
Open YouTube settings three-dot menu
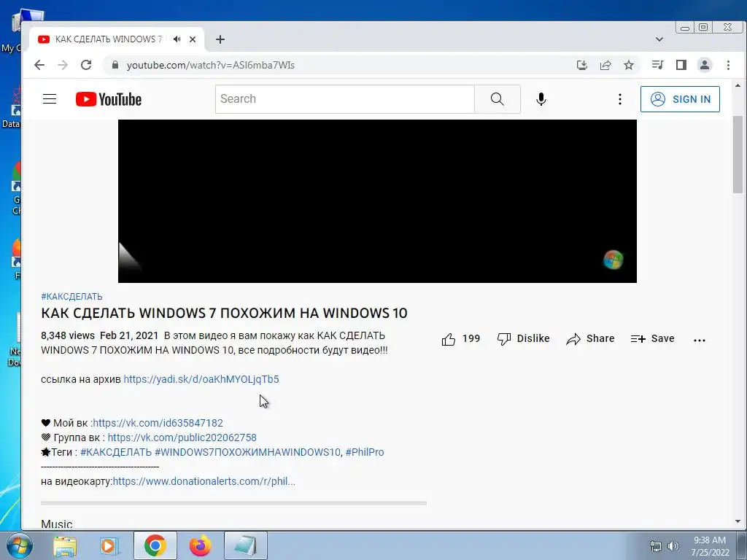(619, 99)
